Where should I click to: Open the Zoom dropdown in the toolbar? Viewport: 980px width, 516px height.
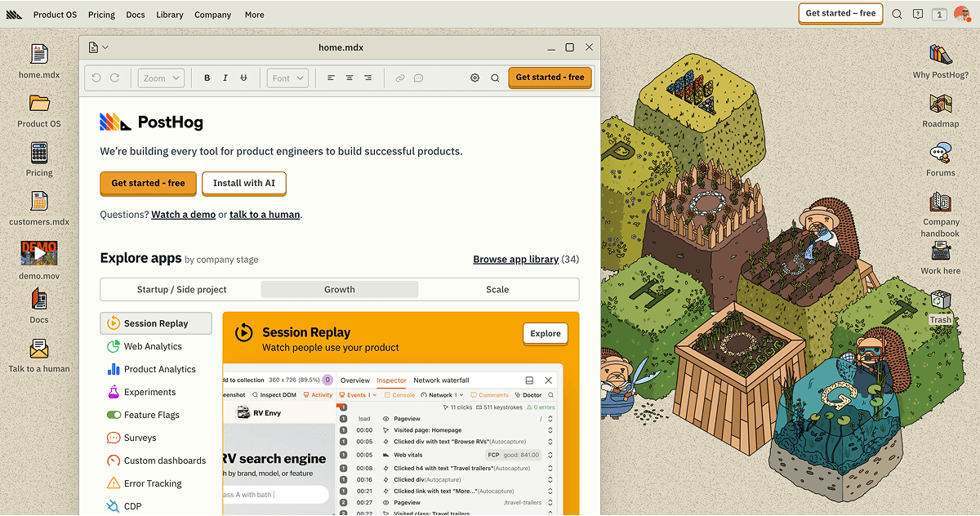click(160, 78)
